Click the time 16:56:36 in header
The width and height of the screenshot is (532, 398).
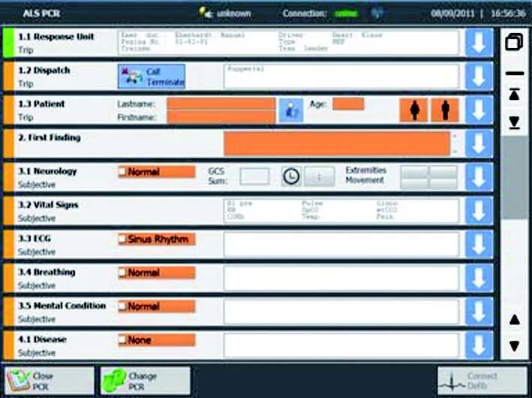[x=508, y=14]
